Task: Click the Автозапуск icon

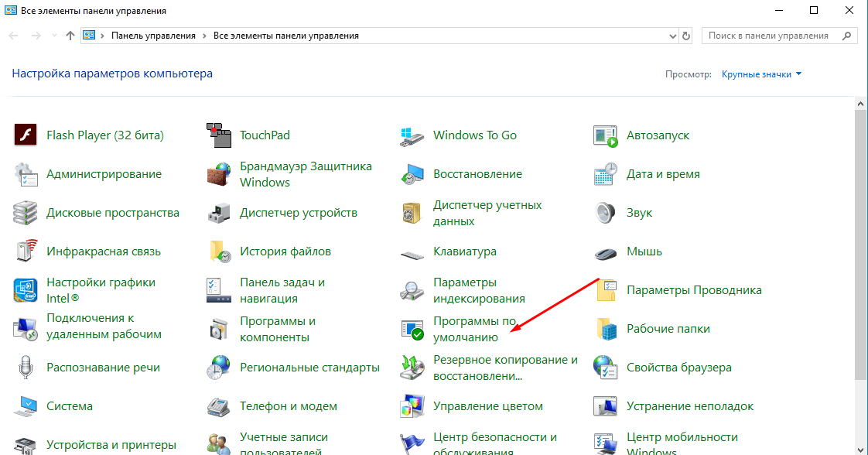Action: (605, 135)
